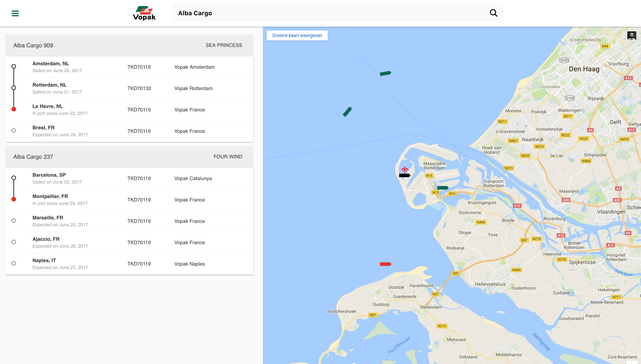Screen dimensions: 641x364
Task: Select the Amsterdam, NL port name
Action: click(x=51, y=64)
